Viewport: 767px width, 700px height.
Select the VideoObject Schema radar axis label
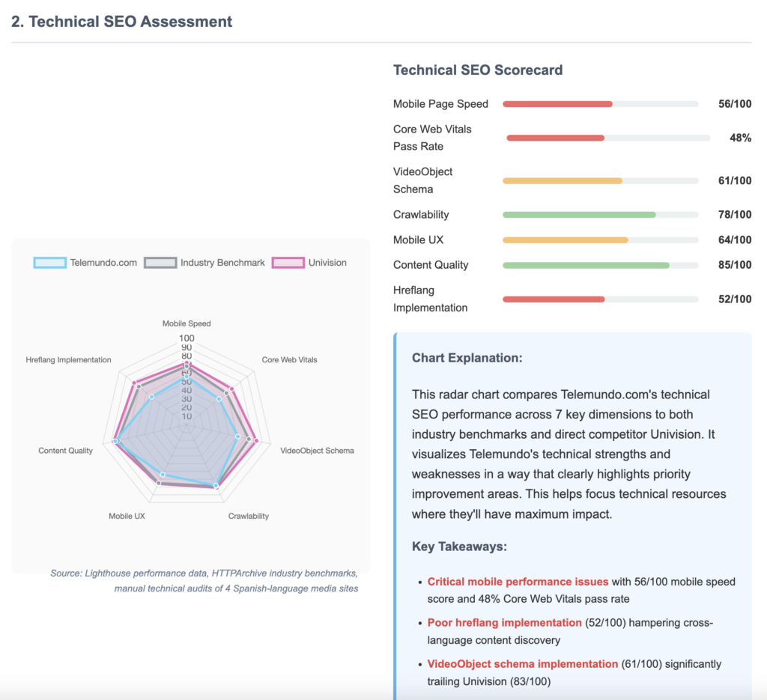tap(317, 451)
